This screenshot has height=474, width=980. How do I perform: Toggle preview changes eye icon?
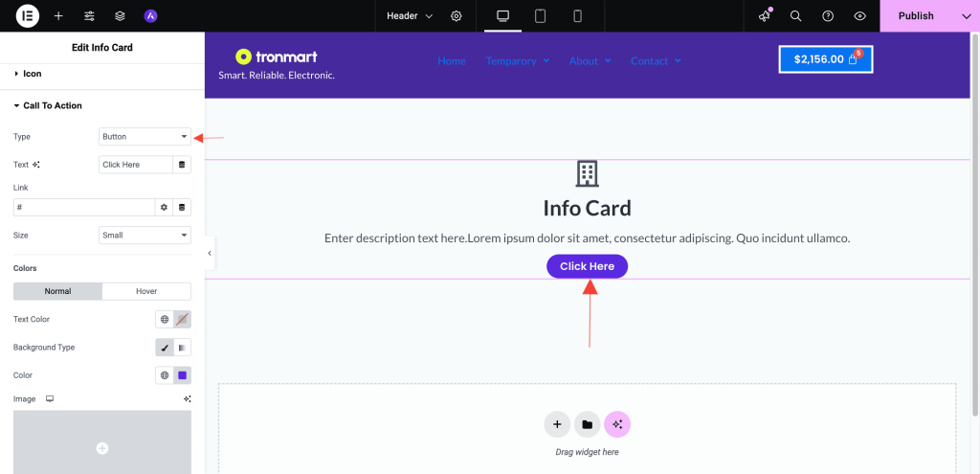(x=859, y=16)
